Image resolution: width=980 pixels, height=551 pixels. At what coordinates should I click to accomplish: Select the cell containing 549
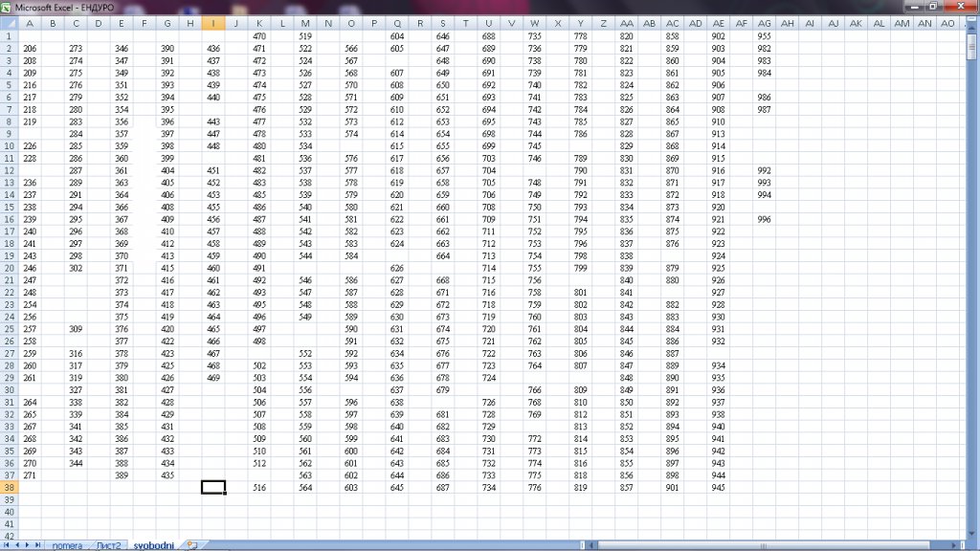305,317
